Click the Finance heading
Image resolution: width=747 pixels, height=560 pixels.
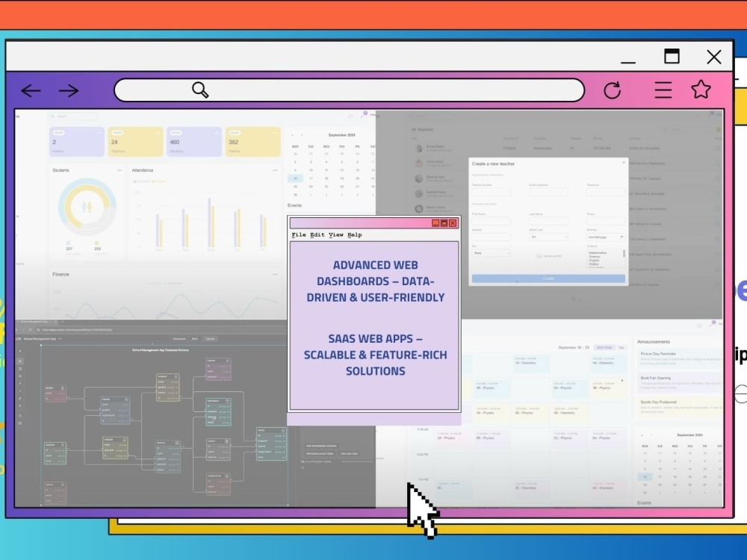(x=61, y=274)
